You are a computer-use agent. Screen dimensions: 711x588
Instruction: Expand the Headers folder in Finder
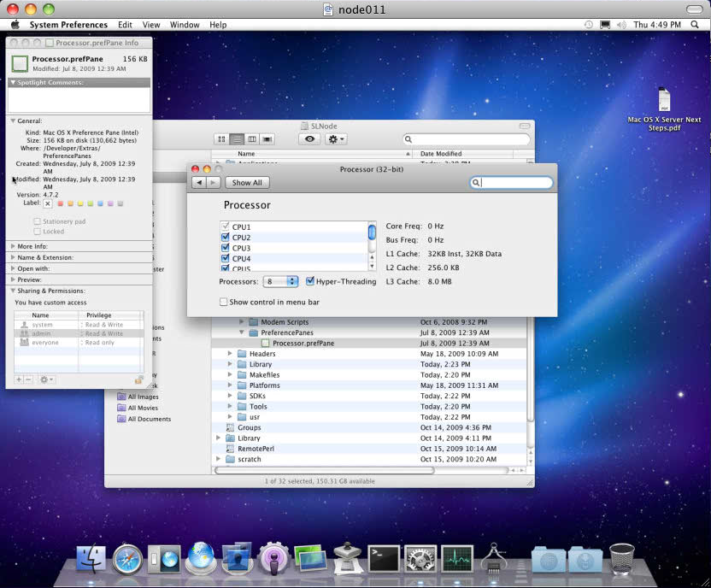click(230, 354)
